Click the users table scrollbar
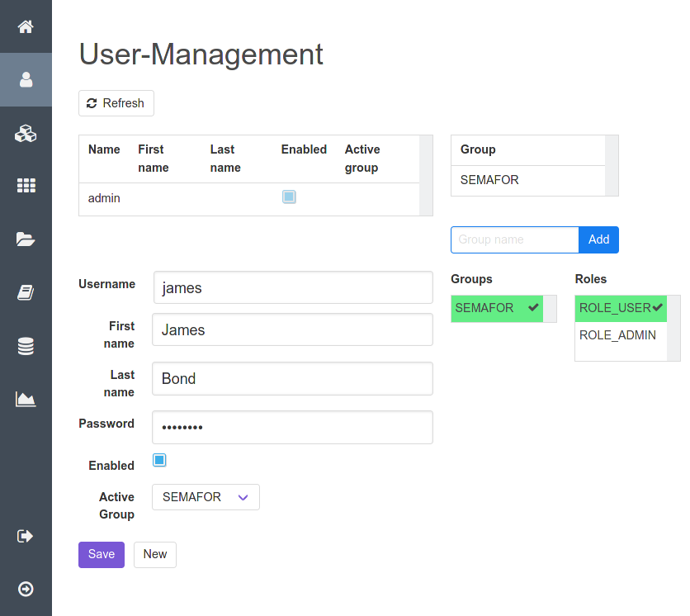The width and height of the screenshot is (690, 616). (426, 176)
